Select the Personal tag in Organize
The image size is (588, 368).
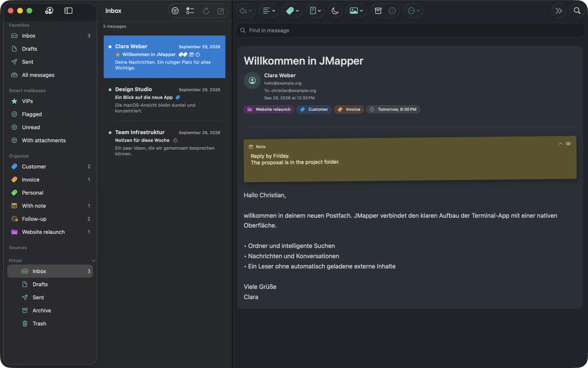point(50,192)
